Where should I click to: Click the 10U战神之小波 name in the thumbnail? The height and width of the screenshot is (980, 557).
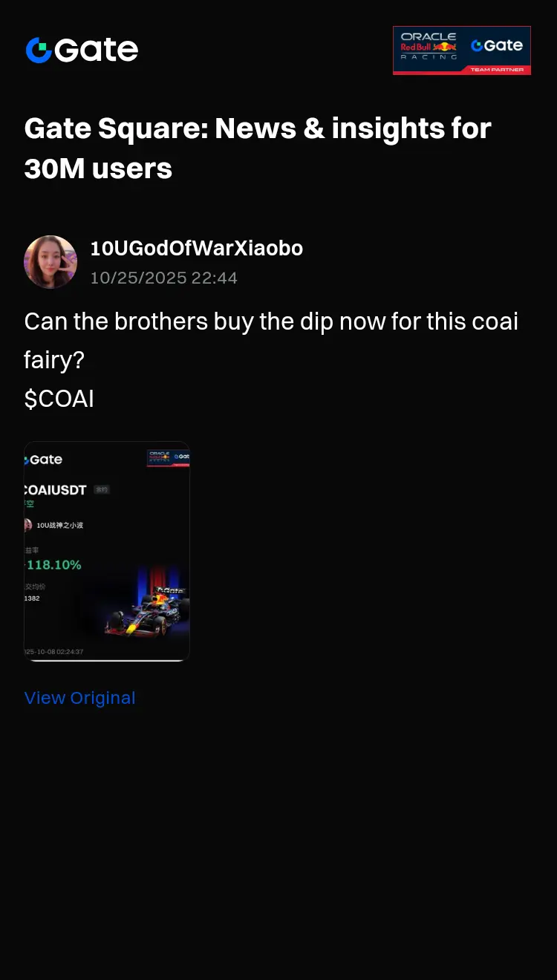click(60, 526)
